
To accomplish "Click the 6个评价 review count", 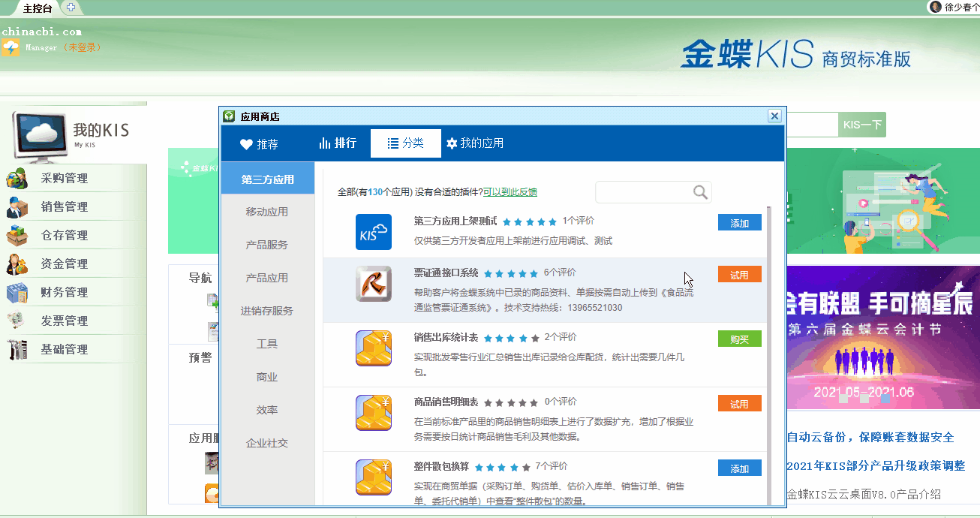I will click(560, 273).
